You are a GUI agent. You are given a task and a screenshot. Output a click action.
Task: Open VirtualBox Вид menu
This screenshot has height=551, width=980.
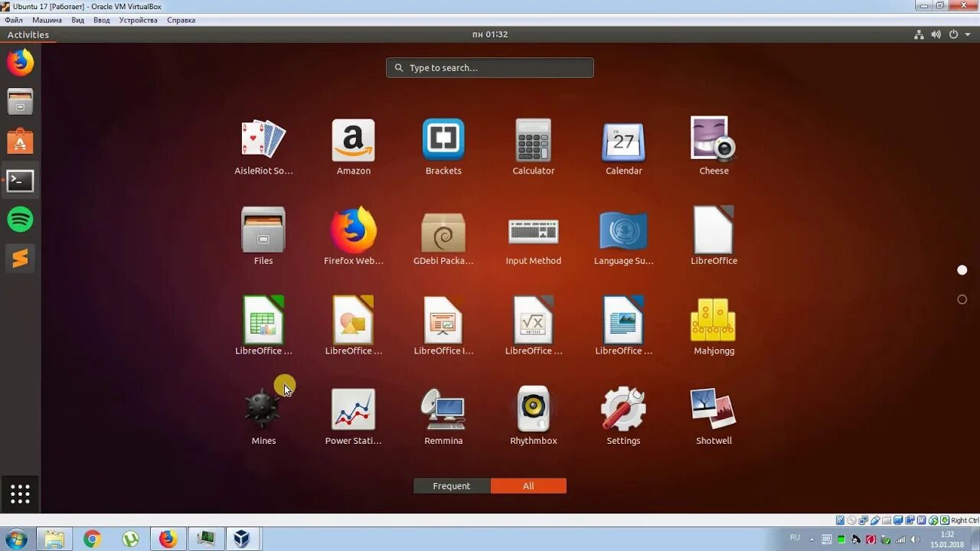click(x=77, y=20)
